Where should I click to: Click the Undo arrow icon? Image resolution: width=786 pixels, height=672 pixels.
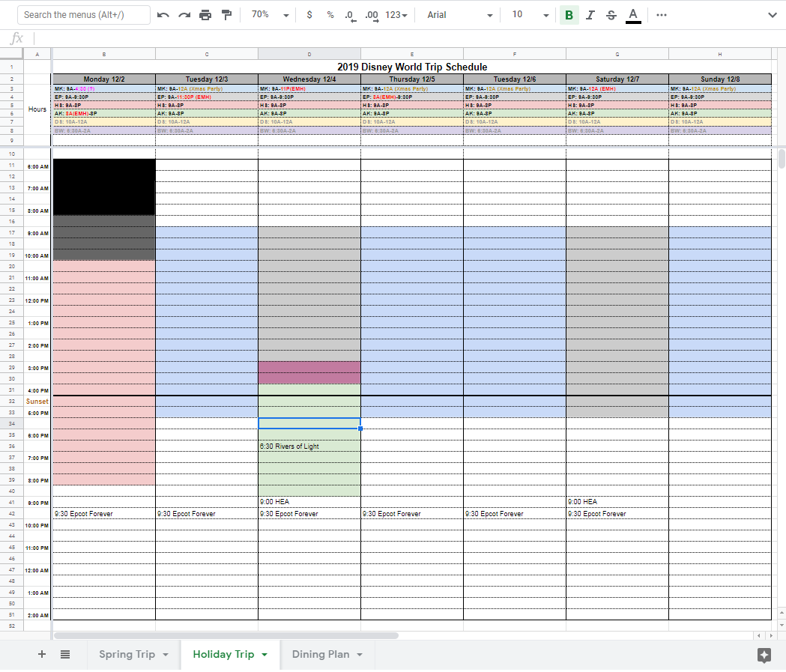(163, 15)
